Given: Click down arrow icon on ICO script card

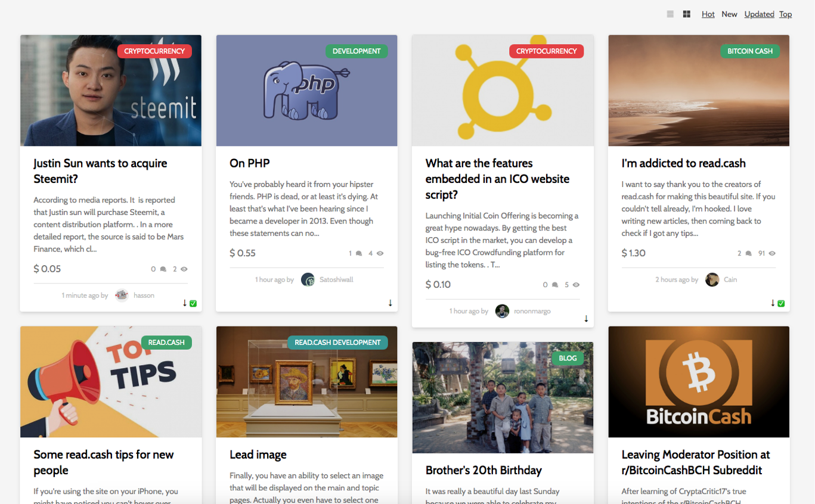Looking at the screenshot, I should click(586, 319).
